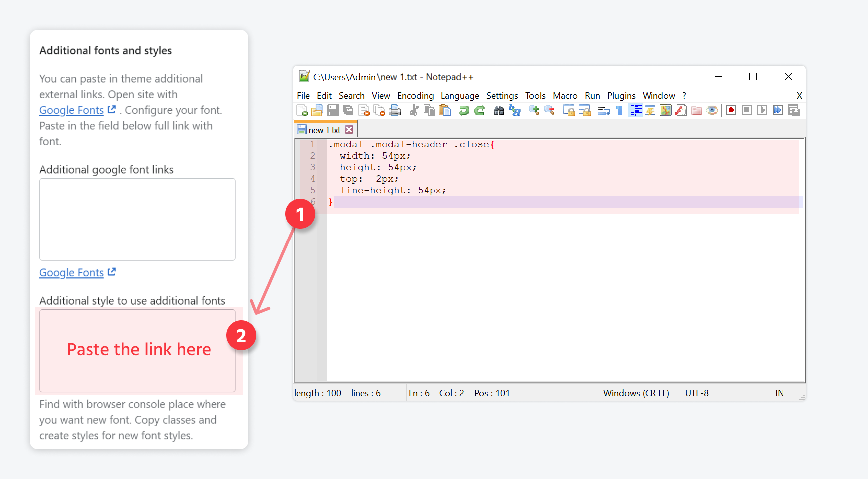Image resolution: width=868 pixels, height=479 pixels.
Task: Click inside the Additional google font links field
Action: [138, 220]
